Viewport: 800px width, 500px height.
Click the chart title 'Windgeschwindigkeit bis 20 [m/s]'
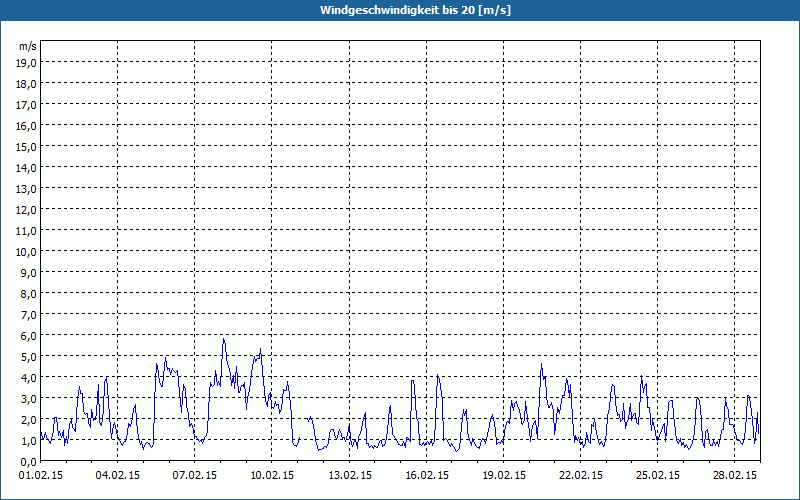click(415, 10)
